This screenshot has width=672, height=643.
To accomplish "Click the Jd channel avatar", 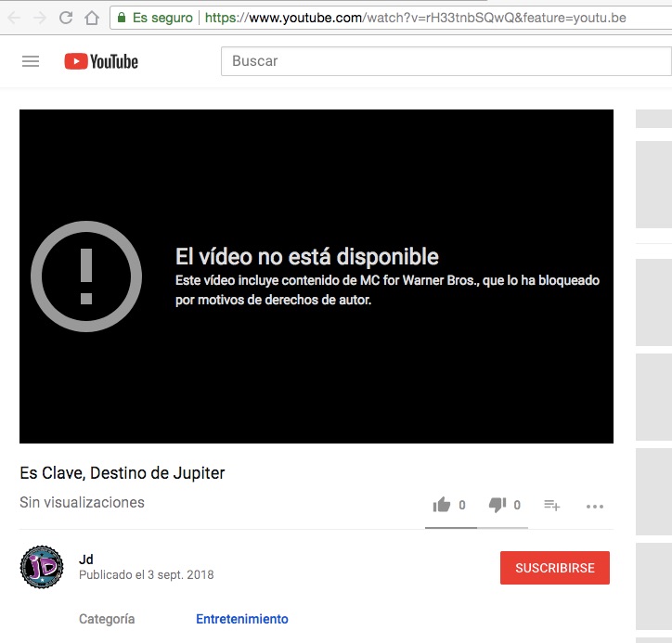I will pos(42,567).
